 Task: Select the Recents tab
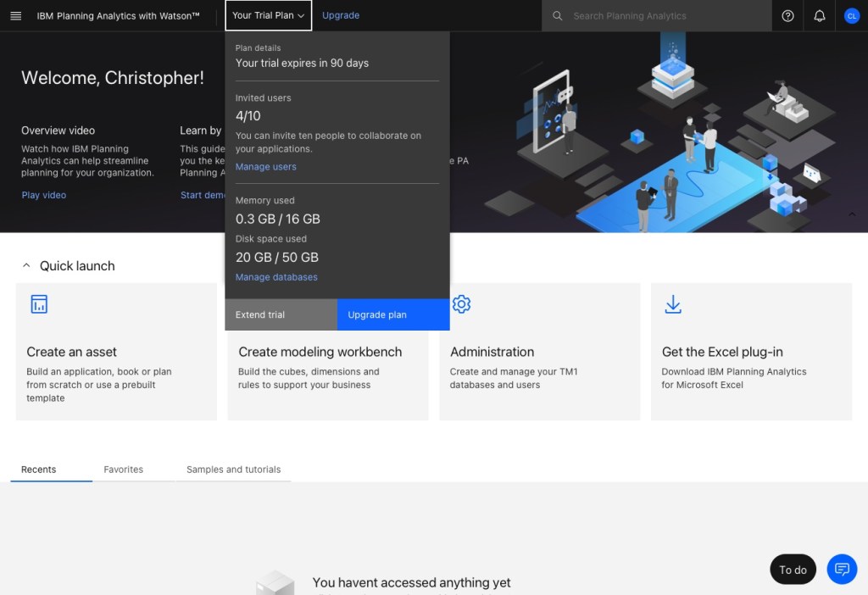click(x=39, y=469)
